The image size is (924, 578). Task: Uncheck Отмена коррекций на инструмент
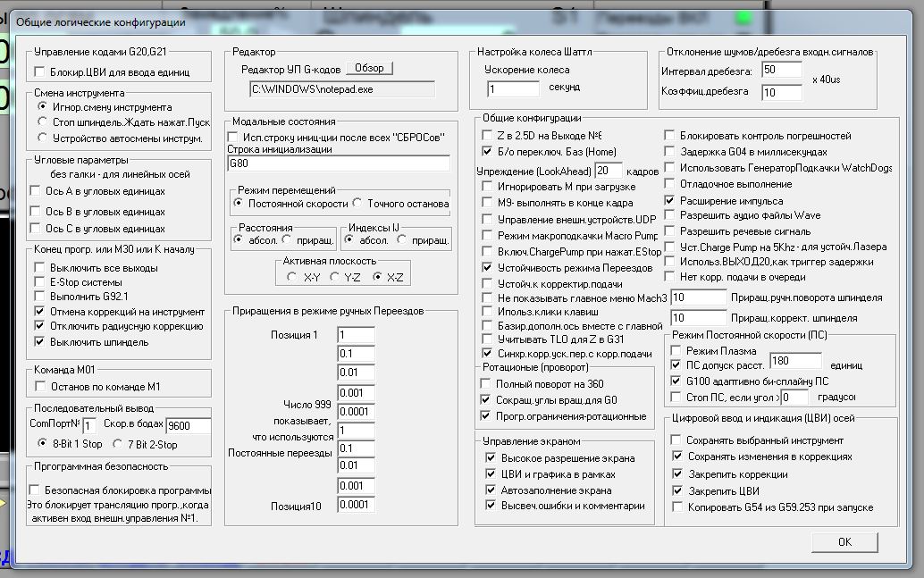pyautogui.click(x=39, y=311)
